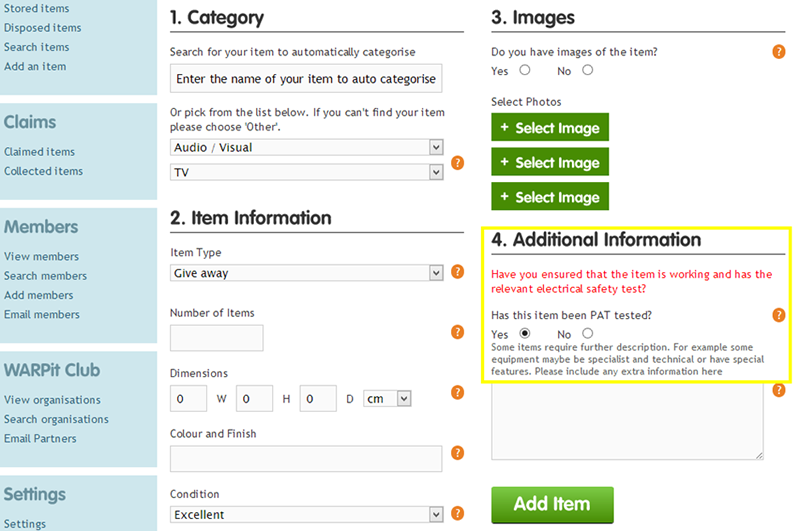Expand the Audio / Visual category dropdown
800x531 pixels.
click(x=307, y=147)
